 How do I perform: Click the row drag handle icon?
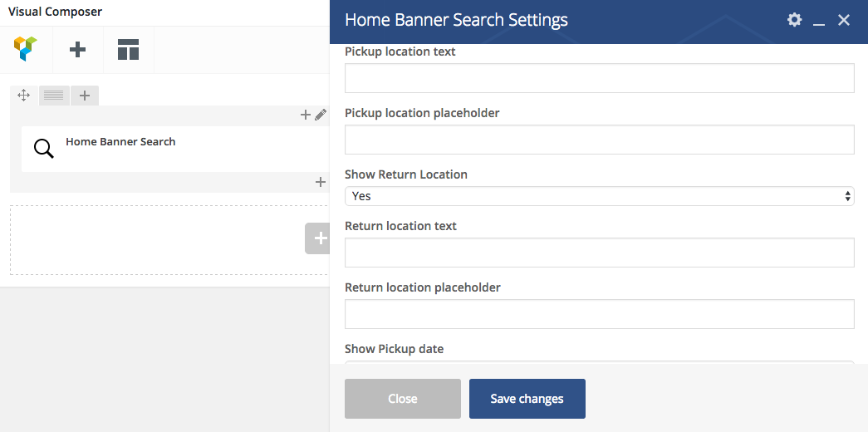pyautogui.click(x=24, y=96)
